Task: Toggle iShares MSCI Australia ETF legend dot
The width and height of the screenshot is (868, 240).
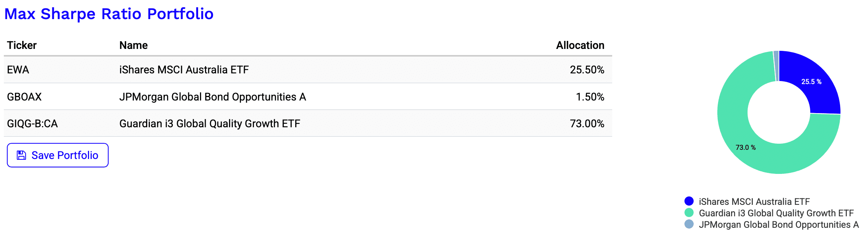Action: click(689, 201)
